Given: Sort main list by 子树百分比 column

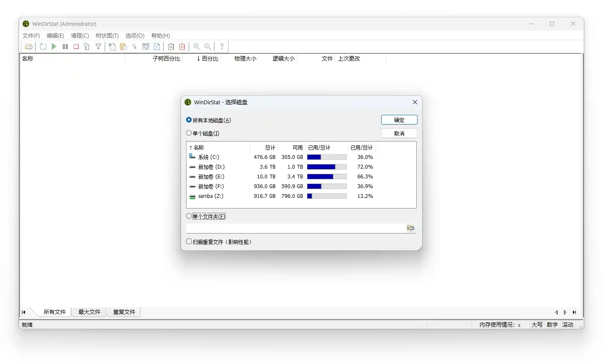Looking at the screenshot, I should click(x=154, y=58).
